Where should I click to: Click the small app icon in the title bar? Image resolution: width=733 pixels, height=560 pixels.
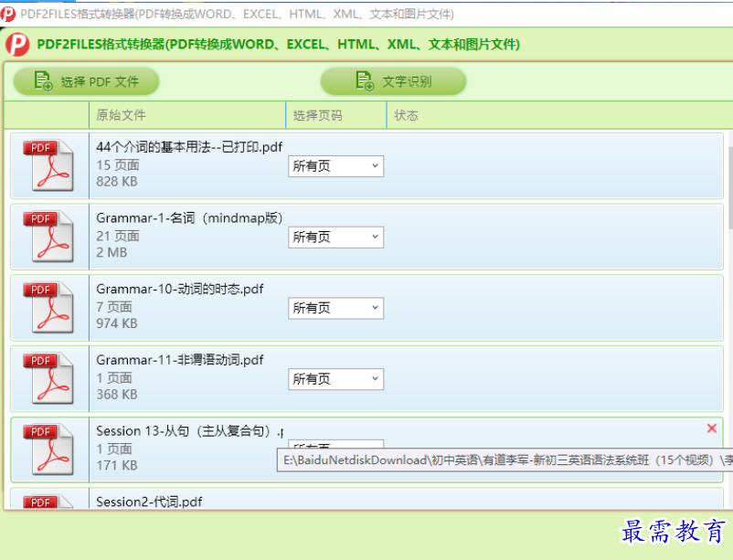click(7, 14)
